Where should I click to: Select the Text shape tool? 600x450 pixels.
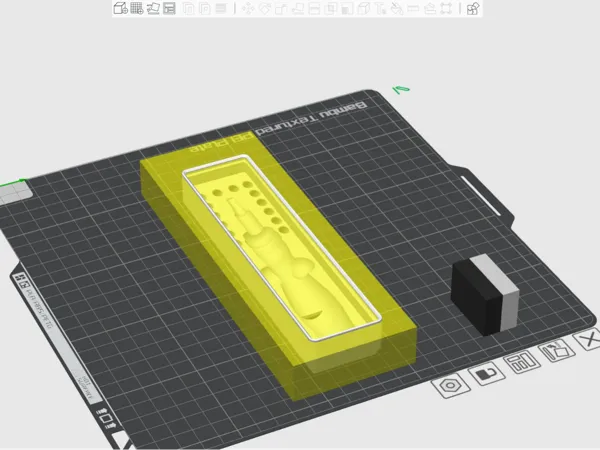pos(380,8)
